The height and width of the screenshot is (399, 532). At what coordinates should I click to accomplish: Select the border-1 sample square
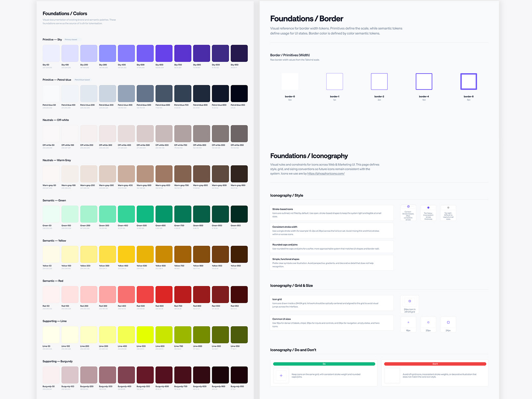[334, 81]
